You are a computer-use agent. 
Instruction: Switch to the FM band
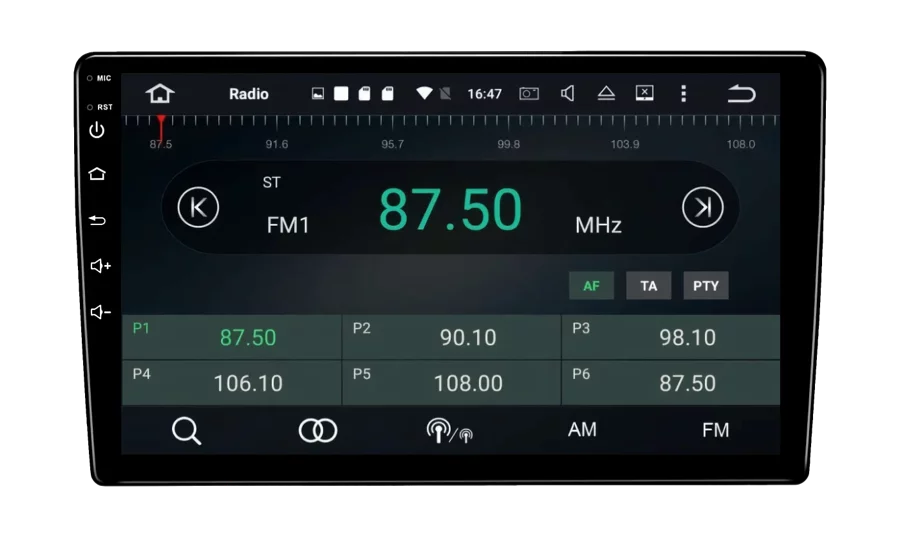(715, 430)
